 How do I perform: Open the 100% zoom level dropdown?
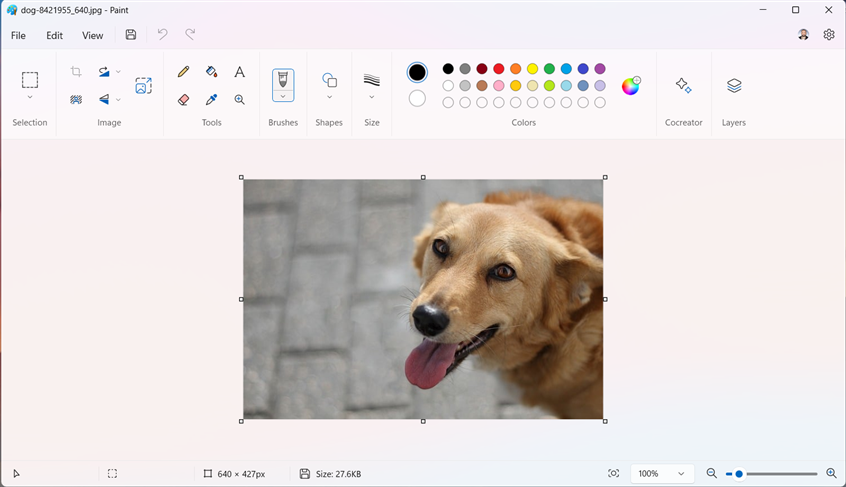click(662, 473)
